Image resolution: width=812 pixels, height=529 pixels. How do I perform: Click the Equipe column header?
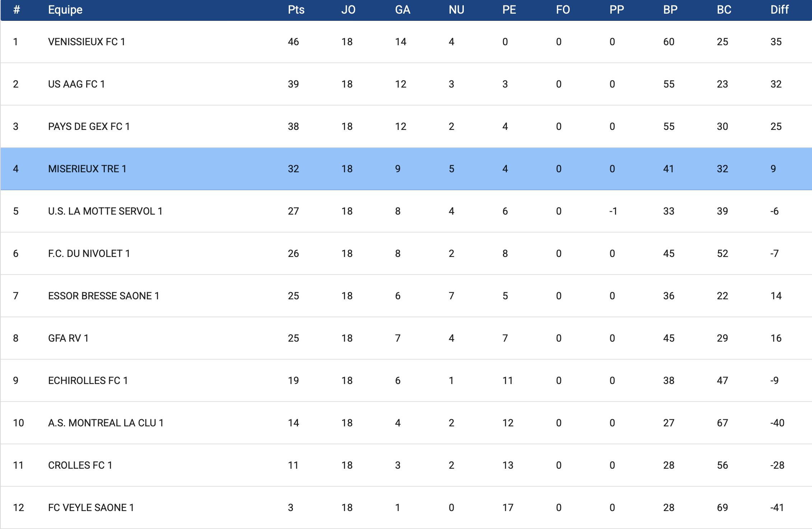65,10
